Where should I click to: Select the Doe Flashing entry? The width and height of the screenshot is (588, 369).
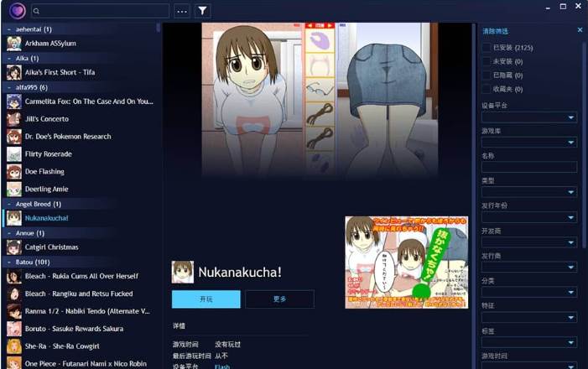tap(44, 172)
